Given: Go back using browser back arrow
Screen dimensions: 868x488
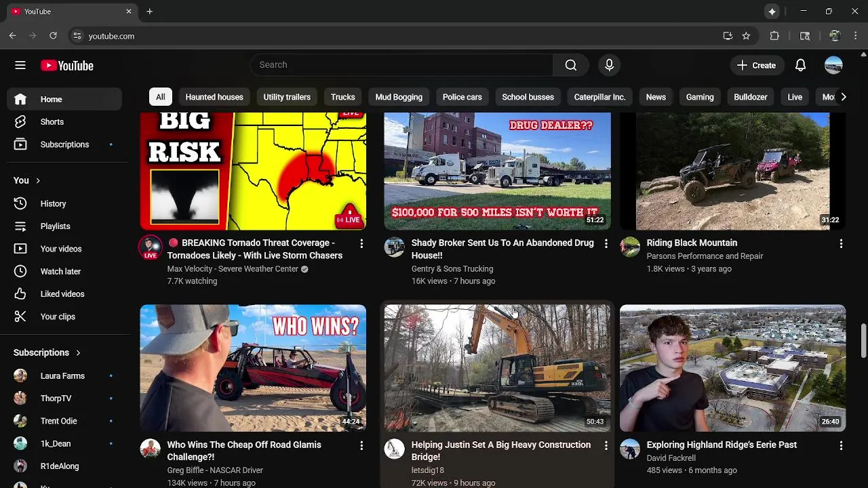Looking at the screenshot, I should coord(13,36).
